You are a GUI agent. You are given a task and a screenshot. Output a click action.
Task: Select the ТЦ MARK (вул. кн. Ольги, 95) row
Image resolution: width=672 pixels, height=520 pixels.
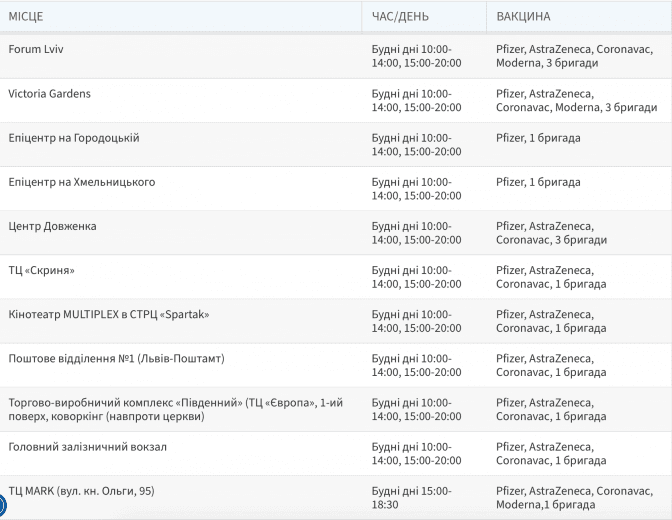(81, 491)
